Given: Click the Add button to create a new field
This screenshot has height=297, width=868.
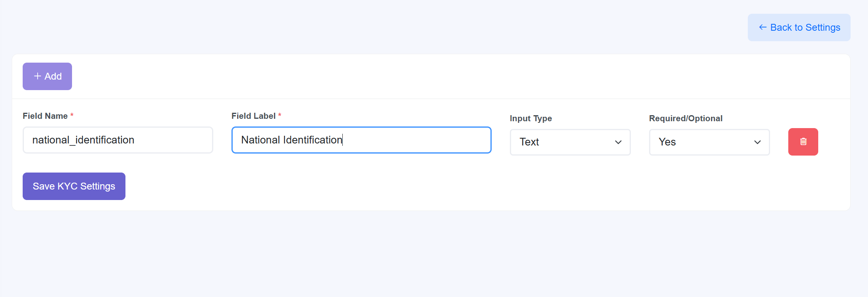Looking at the screenshot, I should pos(47,76).
